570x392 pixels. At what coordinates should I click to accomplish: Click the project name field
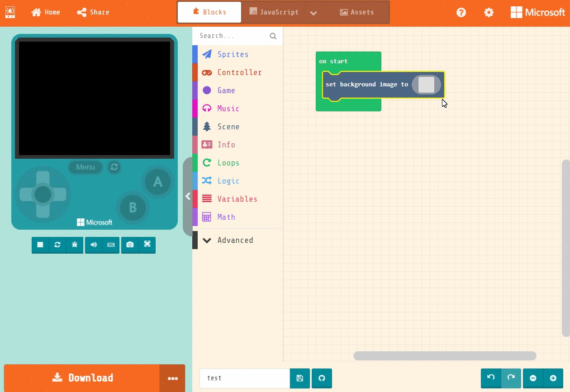tap(245, 378)
